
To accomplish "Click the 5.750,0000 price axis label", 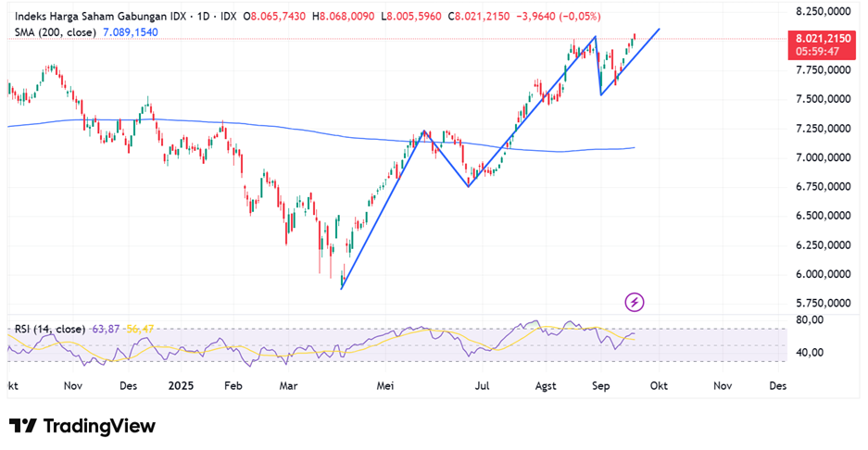I will pos(824,304).
